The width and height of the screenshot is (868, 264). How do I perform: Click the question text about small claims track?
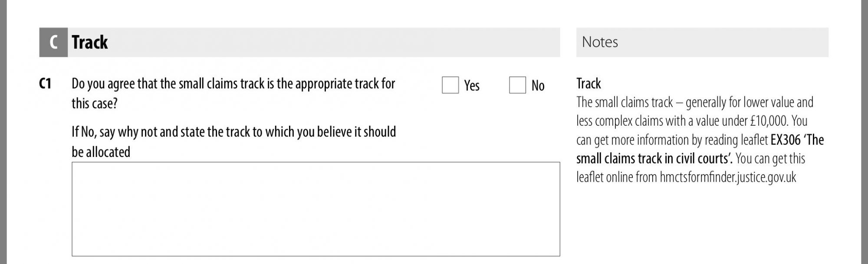pyautogui.click(x=233, y=93)
